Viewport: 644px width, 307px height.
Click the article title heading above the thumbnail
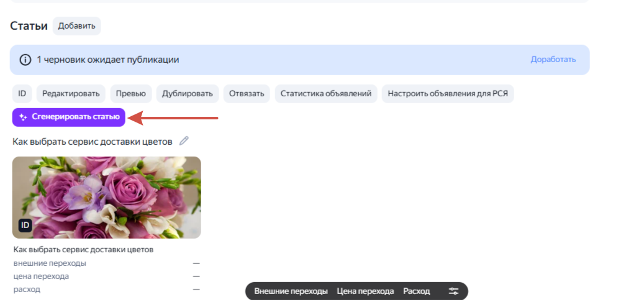click(92, 142)
